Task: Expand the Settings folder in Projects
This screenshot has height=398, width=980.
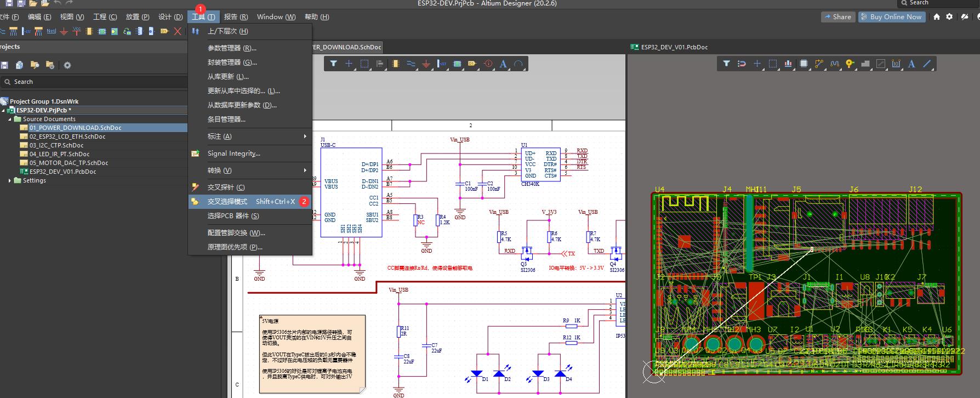Action: 10,180
